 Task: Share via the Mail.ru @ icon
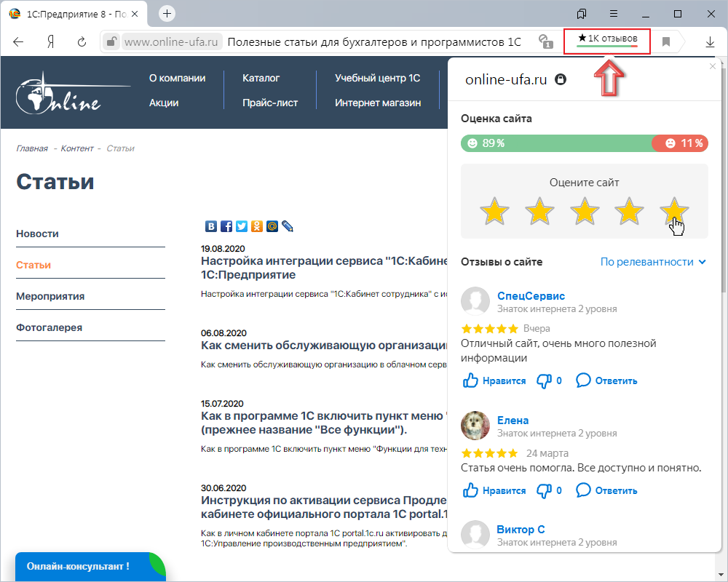click(x=272, y=226)
